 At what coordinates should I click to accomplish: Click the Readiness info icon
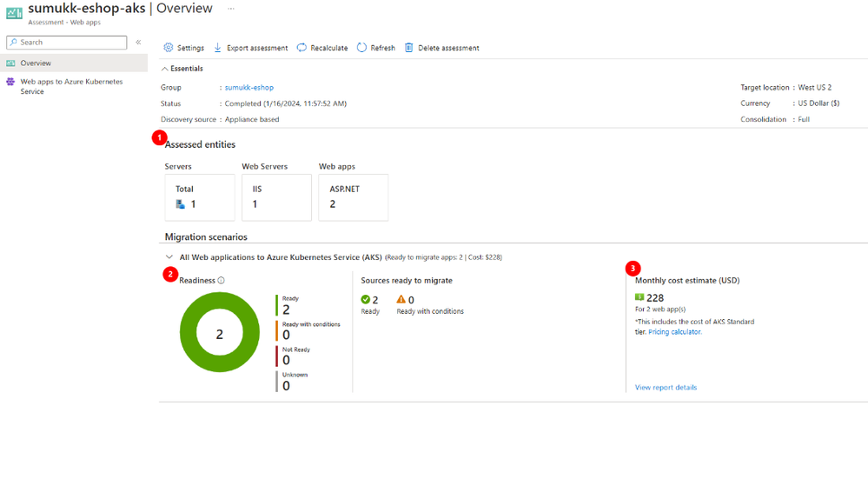coord(221,281)
